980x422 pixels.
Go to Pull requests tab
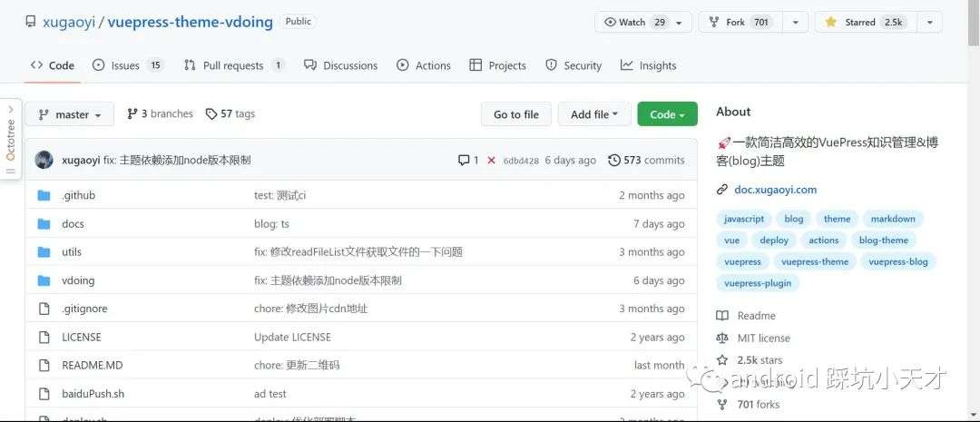tap(234, 65)
